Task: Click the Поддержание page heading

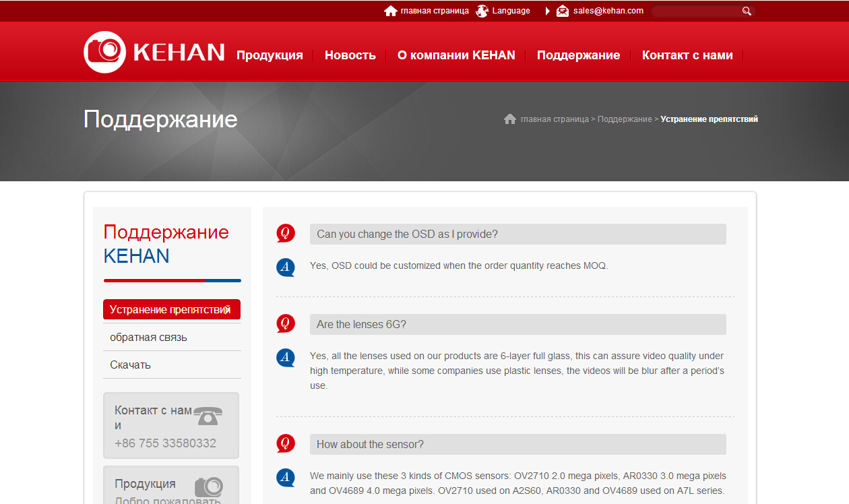Action: point(160,119)
